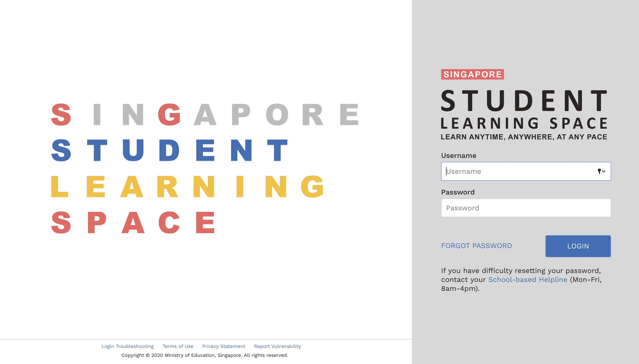This screenshot has width=639, height=364.
Task: Click the LOGIN button
Action: 578,246
